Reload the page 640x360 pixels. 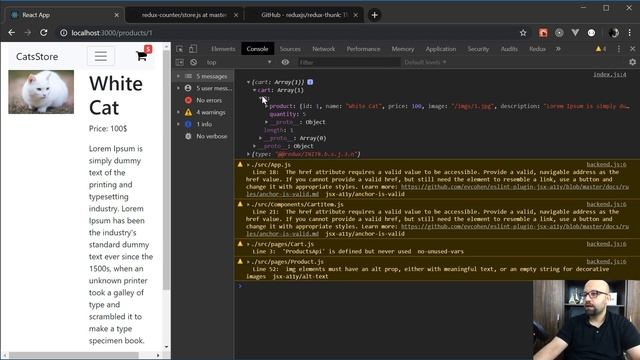[x=44, y=33]
